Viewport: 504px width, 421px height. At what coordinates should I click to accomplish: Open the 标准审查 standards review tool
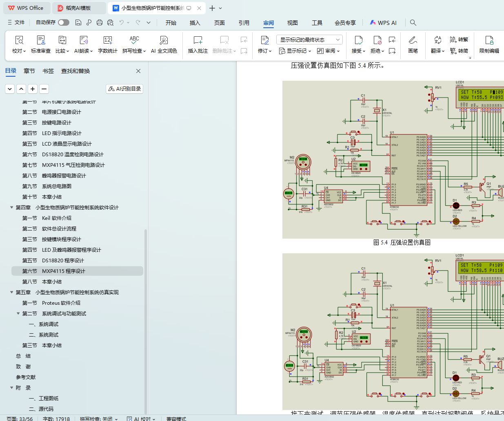pos(41,40)
